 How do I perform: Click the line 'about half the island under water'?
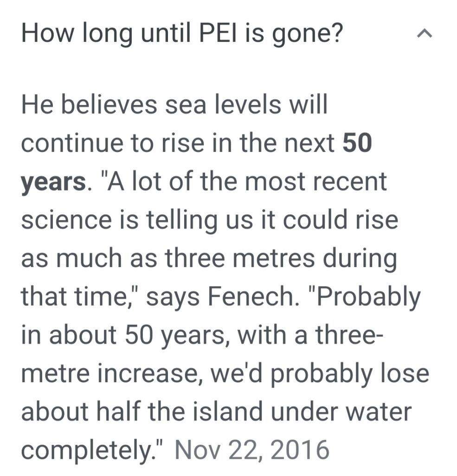[216, 411]
